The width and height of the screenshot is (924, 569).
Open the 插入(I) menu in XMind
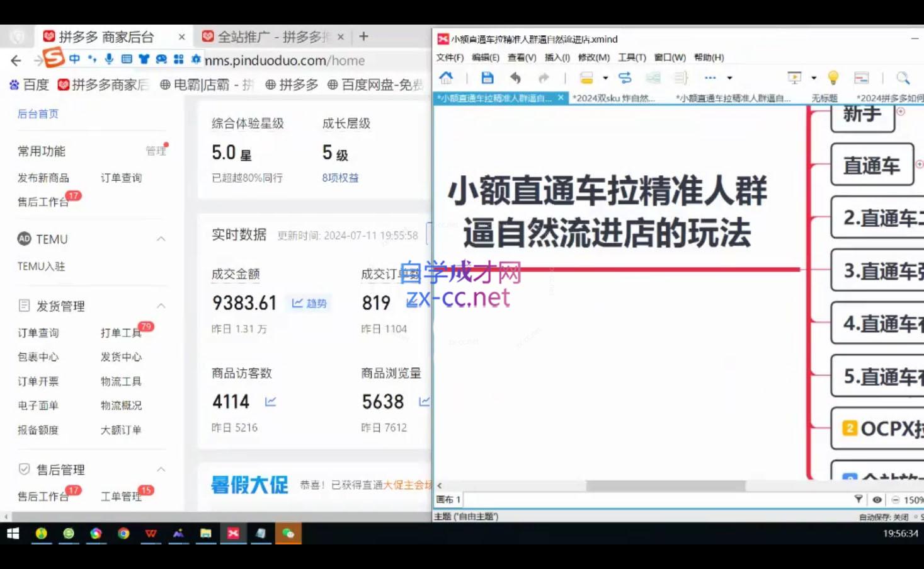[x=557, y=57]
